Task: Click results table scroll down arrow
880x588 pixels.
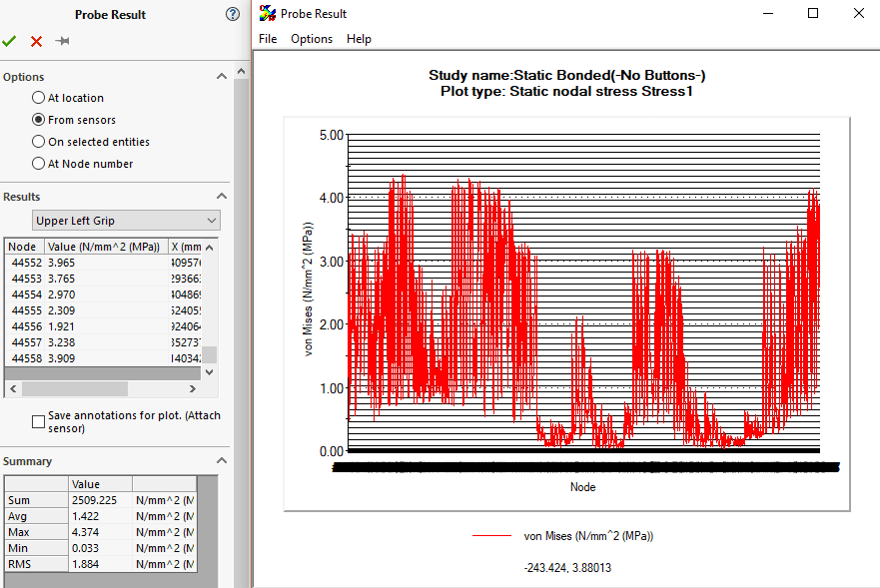Action: tap(210, 372)
